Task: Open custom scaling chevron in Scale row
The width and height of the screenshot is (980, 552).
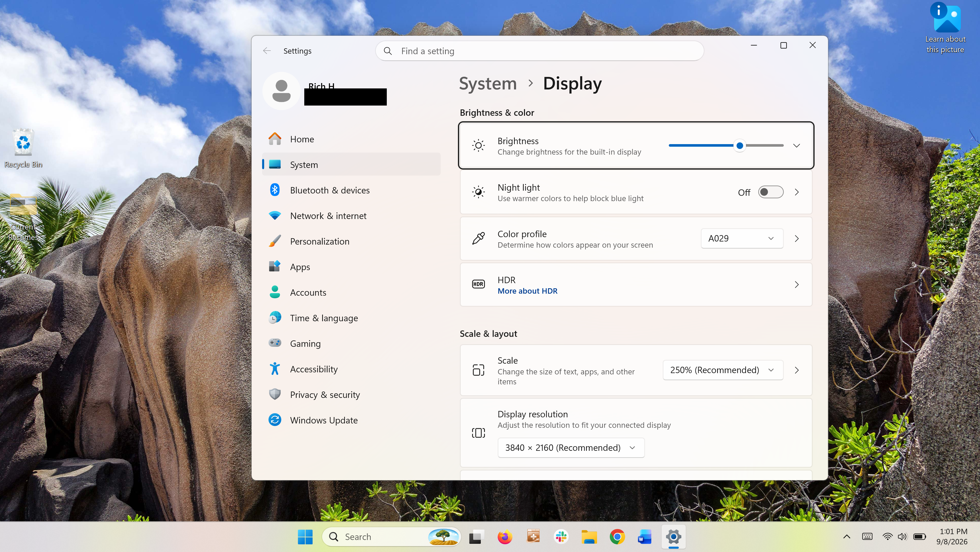Action: [x=796, y=370]
